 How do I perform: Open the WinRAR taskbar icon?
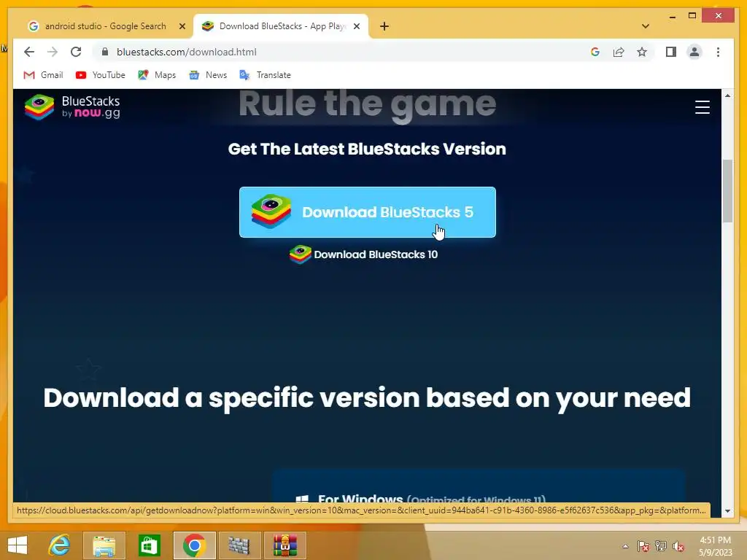(285, 545)
